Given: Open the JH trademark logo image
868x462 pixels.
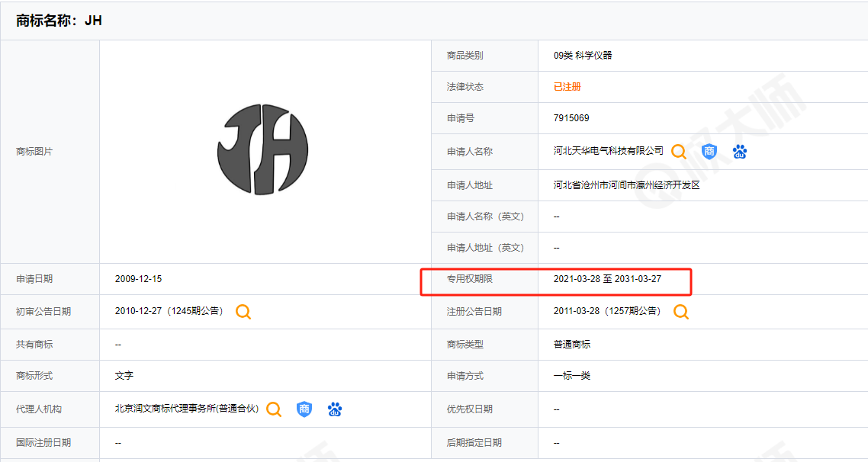Looking at the screenshot, I should (262, 149).
